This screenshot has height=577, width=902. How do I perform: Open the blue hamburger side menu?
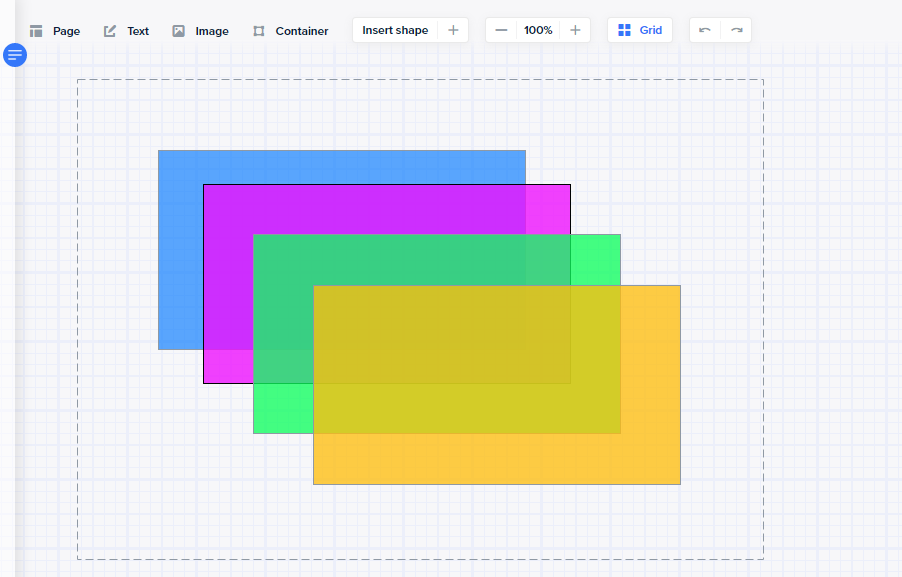pyautogui.click(x=15, y=55)
